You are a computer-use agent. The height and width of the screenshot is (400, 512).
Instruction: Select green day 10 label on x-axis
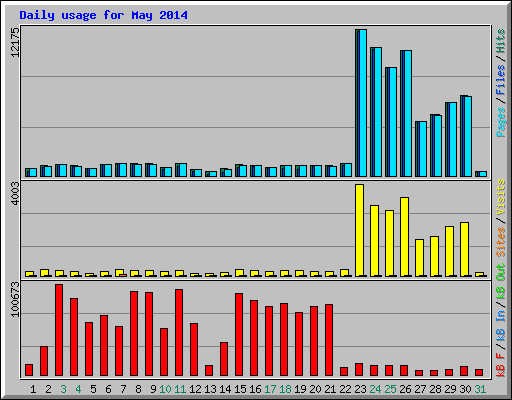coord(165,389)
